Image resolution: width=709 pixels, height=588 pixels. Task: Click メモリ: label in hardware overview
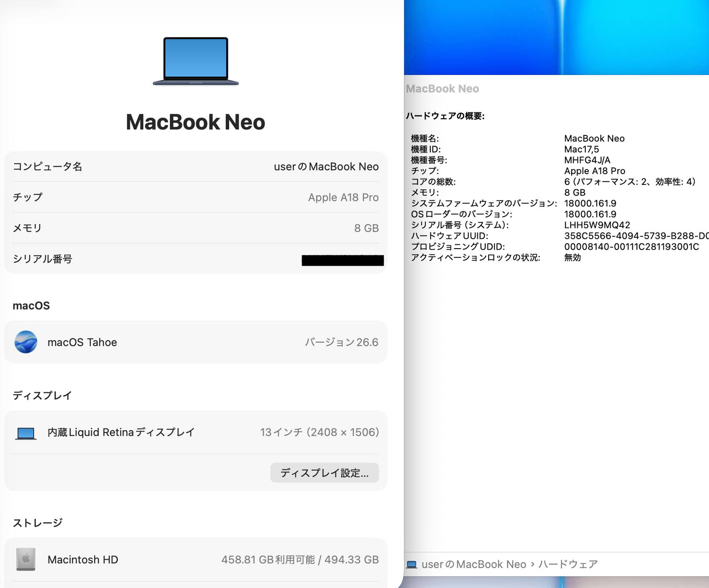tap(425, 193)
